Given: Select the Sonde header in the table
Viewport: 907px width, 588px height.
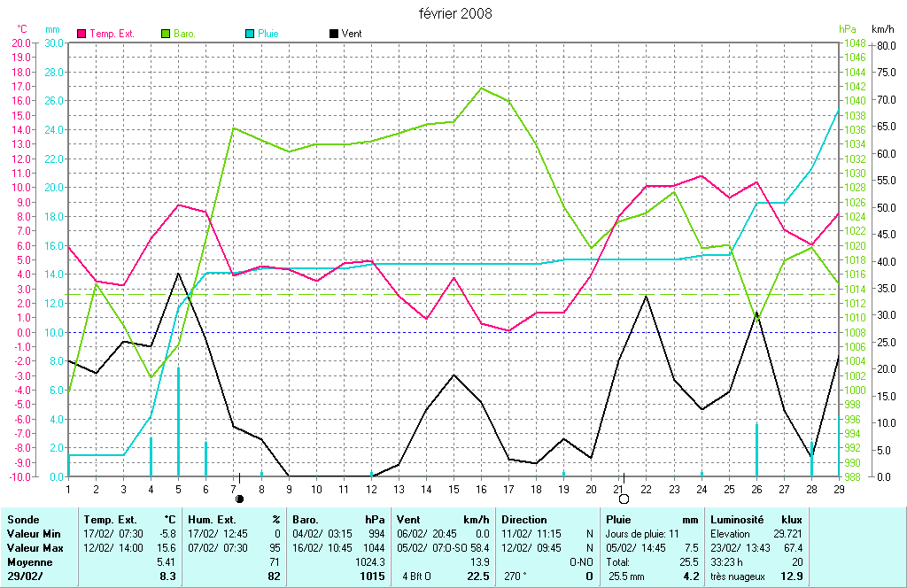Looking at the screenshot, I should [22, 520].
